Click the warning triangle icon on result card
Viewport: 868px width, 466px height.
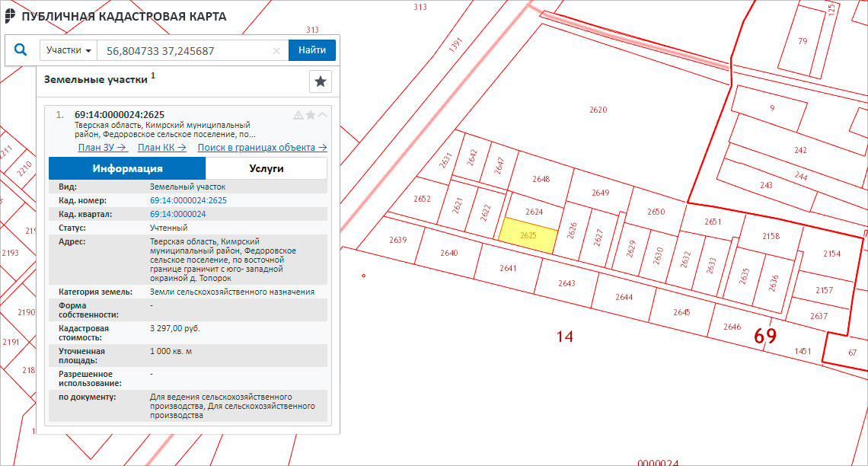298,115
